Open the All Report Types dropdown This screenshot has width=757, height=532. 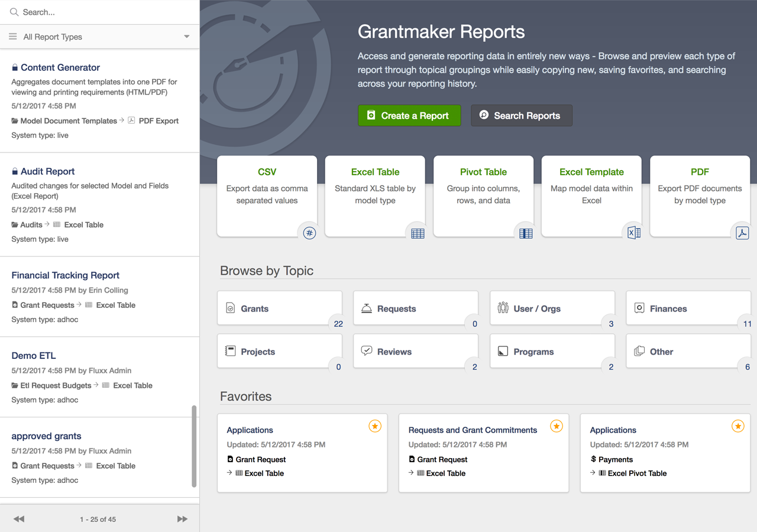pyautogui.click(x=186, y=37)
